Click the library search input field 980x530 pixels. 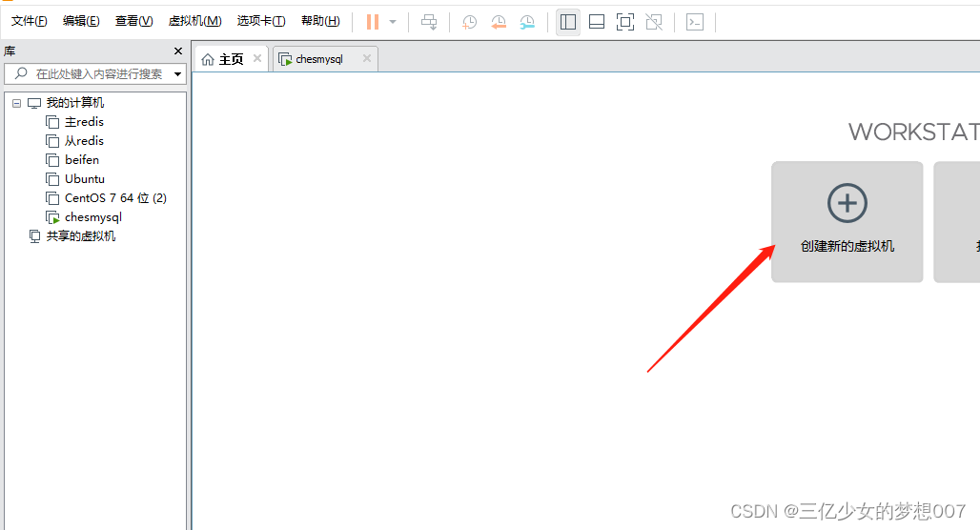coord(95,73)
